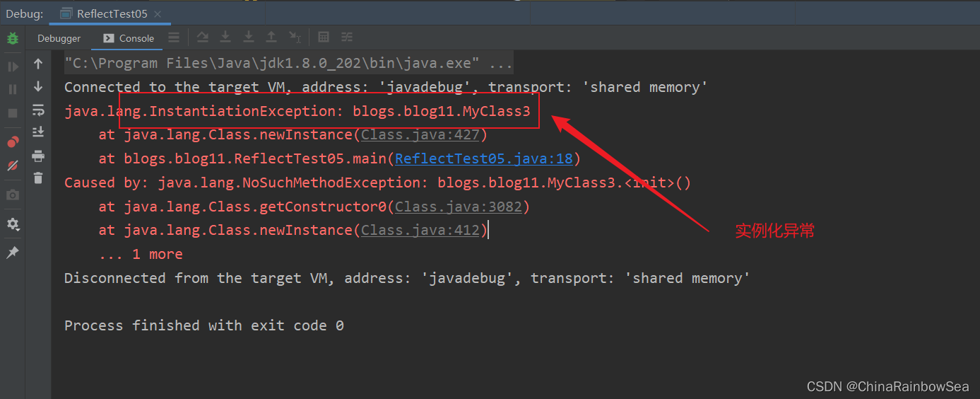Select the Console tab
Viewport: 980px width, 399px height.
[x=129, y=38]
